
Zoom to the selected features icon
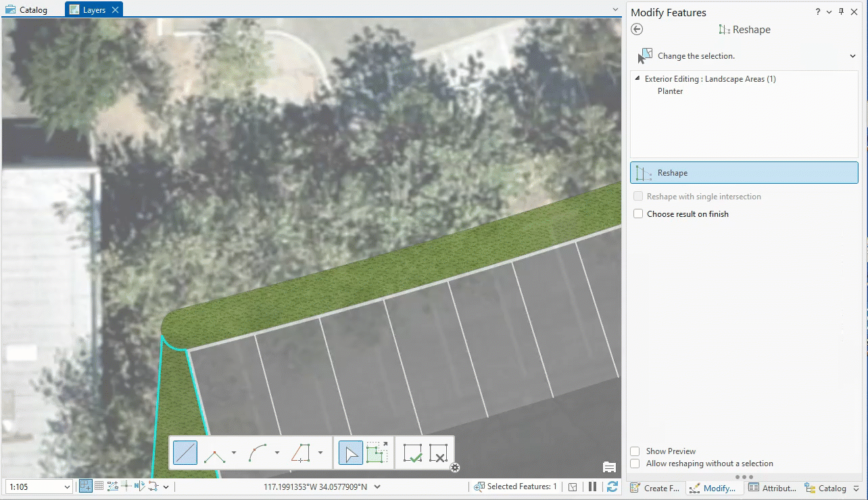click(x=479, y=486)
